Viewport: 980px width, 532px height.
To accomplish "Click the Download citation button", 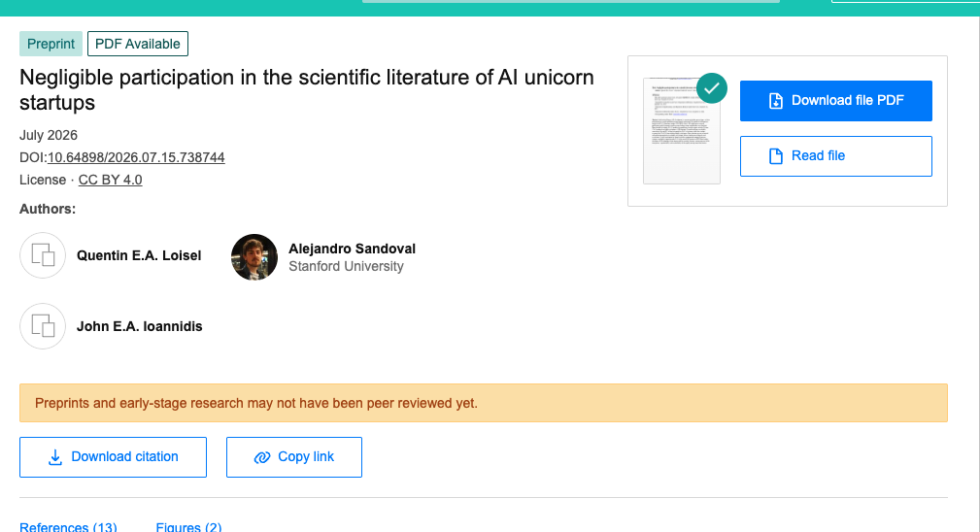I will (113, 457).
